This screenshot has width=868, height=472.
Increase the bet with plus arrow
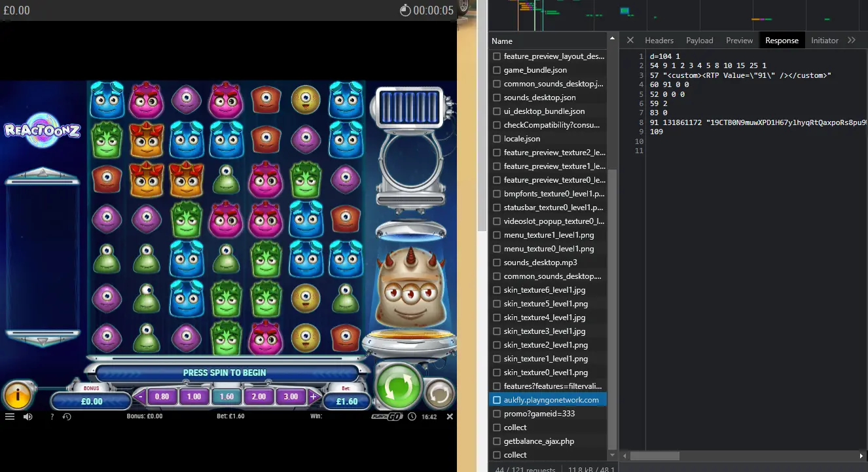click(313, 396)
